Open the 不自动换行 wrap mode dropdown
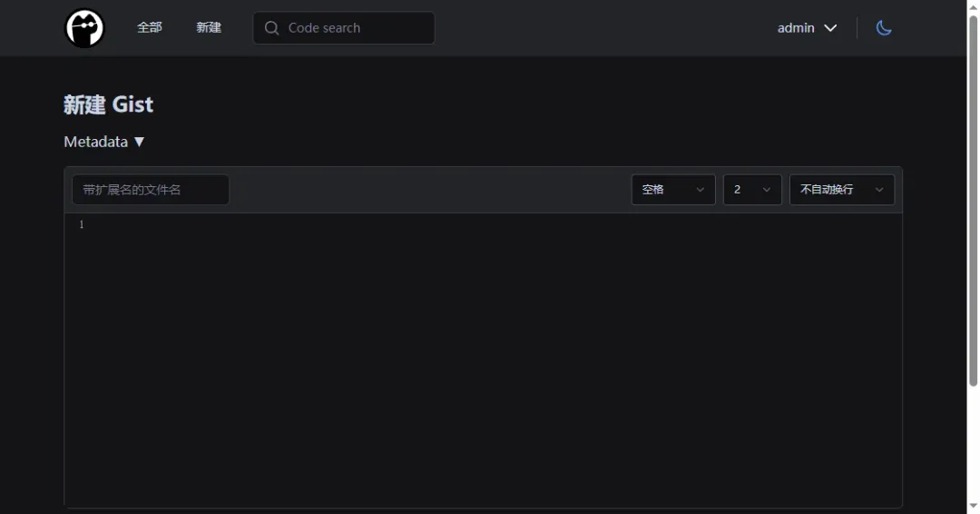The height and width of the screenshot is (514, 980). 841,190
